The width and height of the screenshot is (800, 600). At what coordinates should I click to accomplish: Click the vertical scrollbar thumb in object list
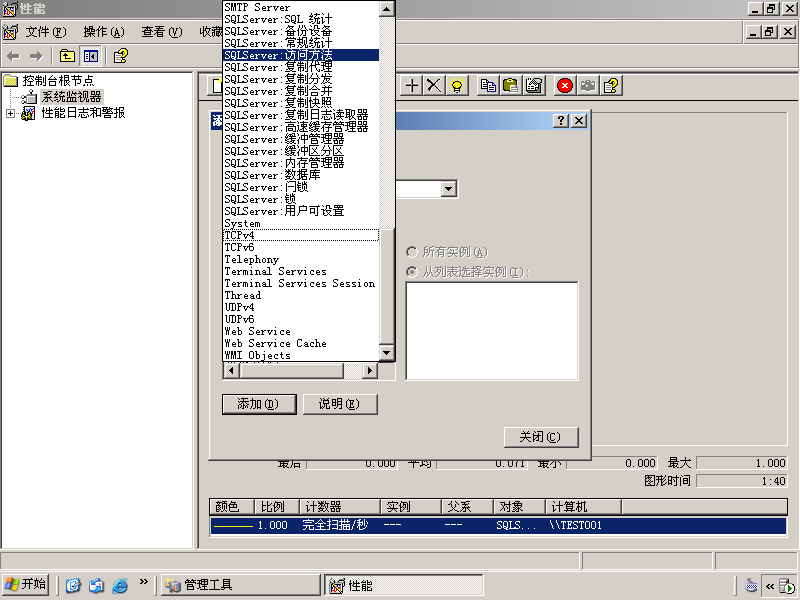pos(386,286)
